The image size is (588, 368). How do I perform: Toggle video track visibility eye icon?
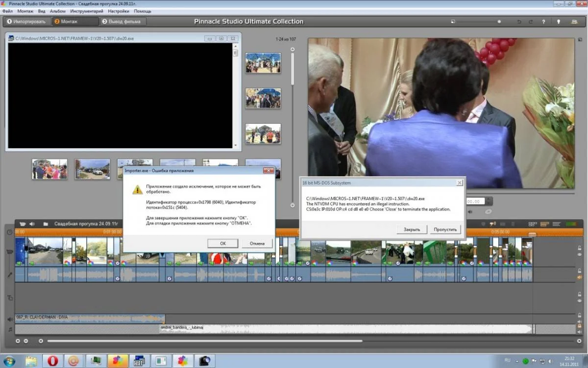click(579, 255)
